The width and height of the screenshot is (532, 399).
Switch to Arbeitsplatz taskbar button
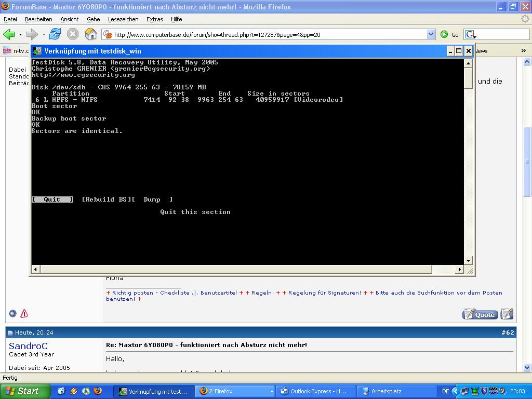pyautogui.click(x=397, y=392)
